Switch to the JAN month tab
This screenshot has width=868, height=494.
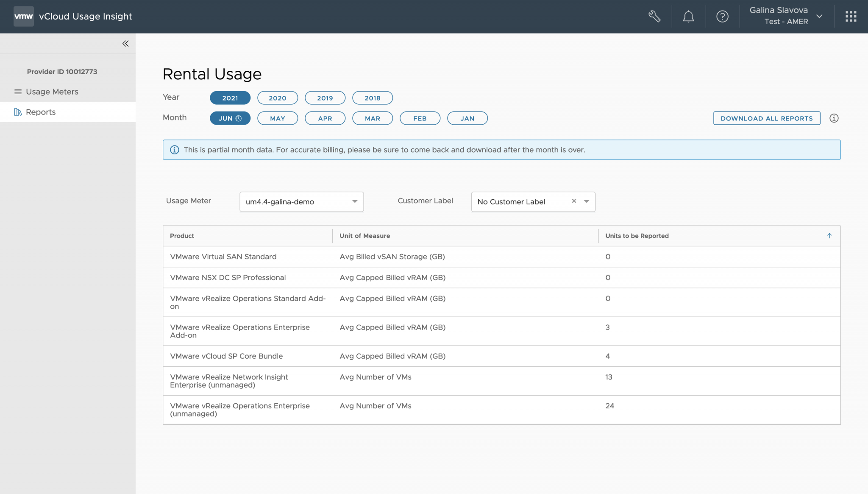pyautogui.click(x=467, y=118)
